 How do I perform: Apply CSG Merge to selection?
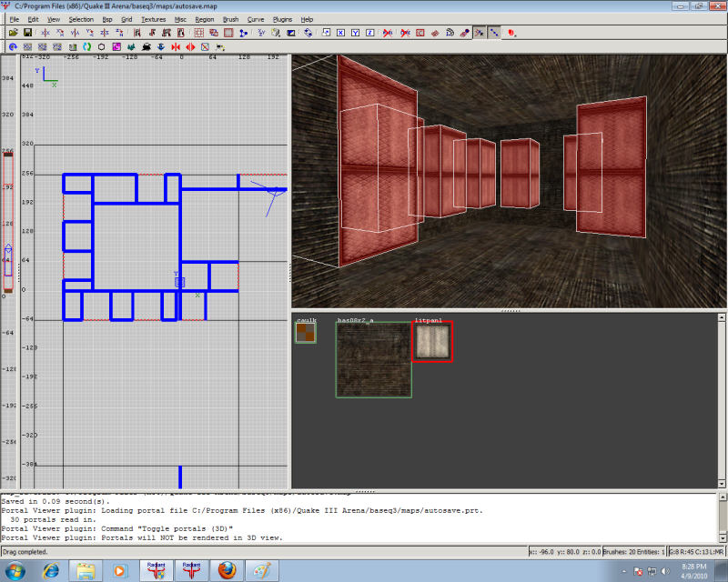[x=214, y=33]
